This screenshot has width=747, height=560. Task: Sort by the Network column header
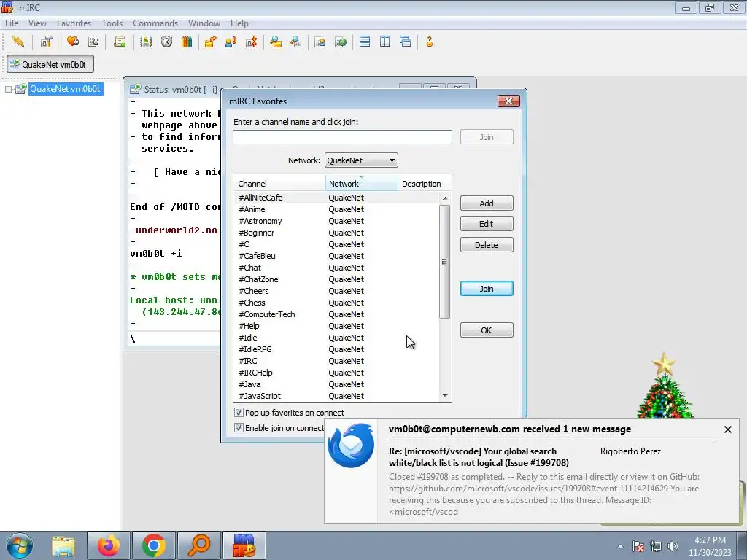tap(362, 184)
